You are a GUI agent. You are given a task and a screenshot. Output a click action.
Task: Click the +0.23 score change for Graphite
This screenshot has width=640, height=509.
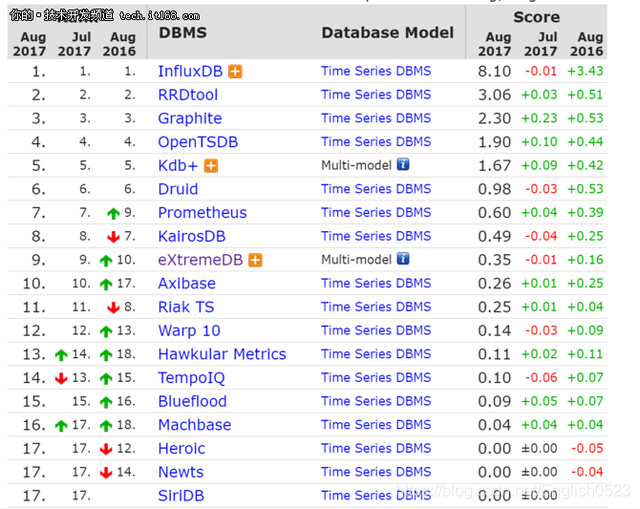[x=539, y=118]
